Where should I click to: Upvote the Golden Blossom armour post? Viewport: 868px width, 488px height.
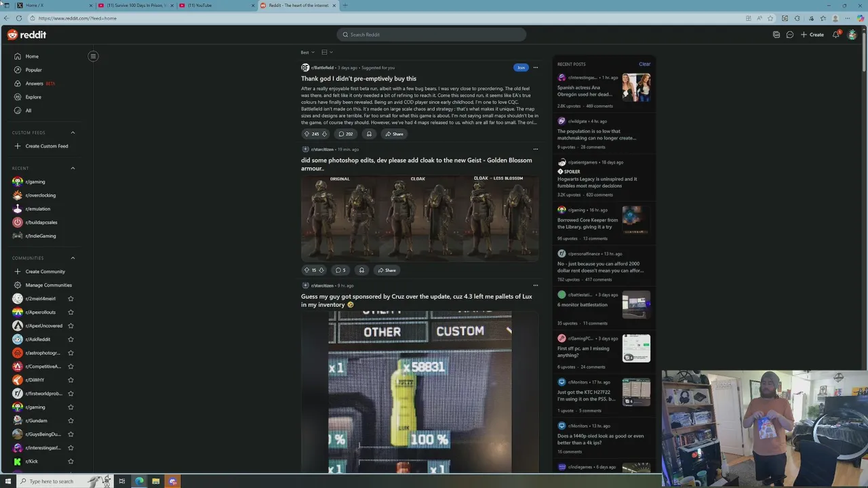[x=307, y=270]
